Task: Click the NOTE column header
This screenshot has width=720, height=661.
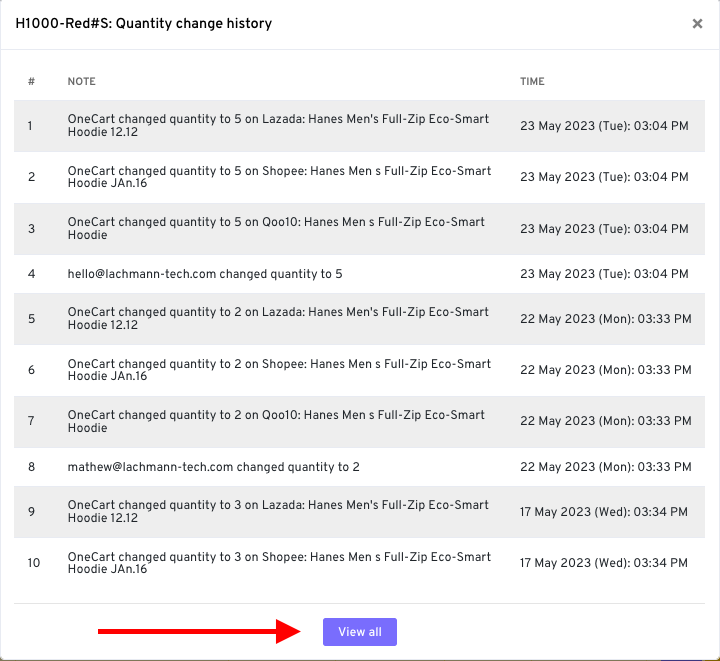Action: (82, 82)
